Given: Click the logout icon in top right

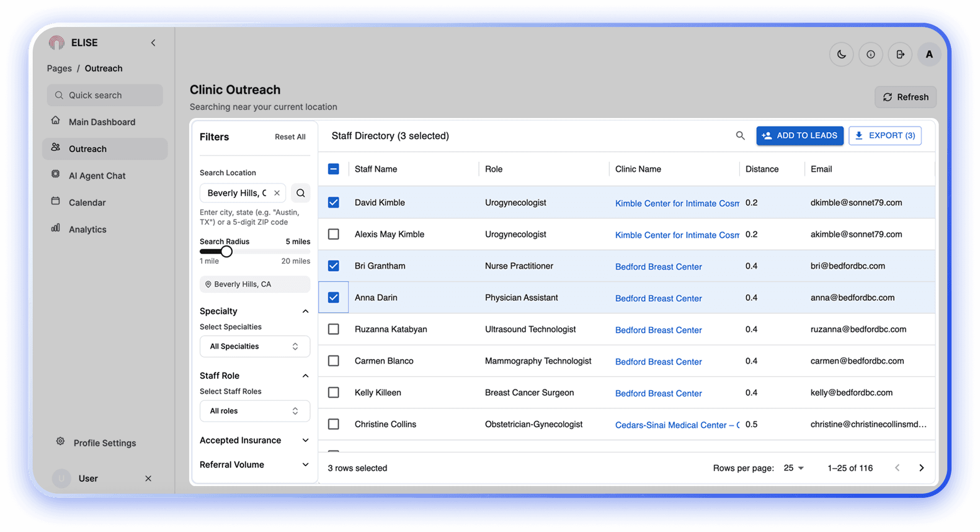Looking at the screenshot, I should tap(900, 54).
